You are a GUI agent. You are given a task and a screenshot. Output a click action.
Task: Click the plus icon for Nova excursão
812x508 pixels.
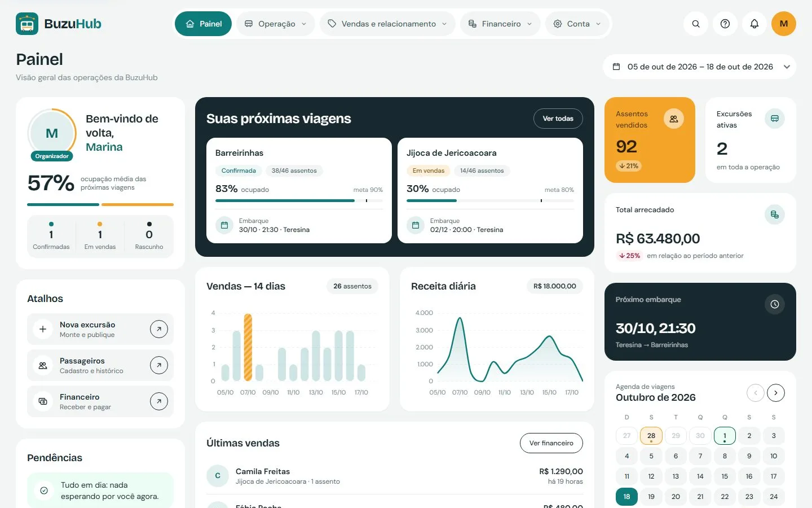[43, 329]
